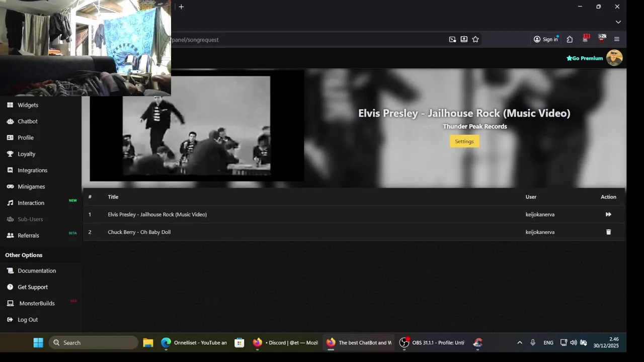Click the Title column header
Viewport: 644px width, 362px height.
coord(113,197)
